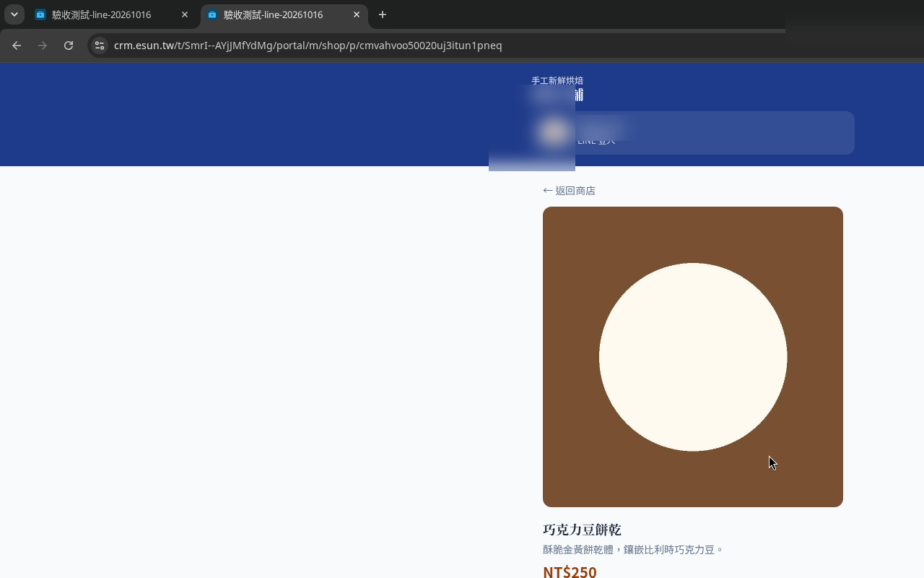The image size is (924, 578).
Task: Focus the address bar showing crm.esun.tw
Action: [x=308, y=46]
